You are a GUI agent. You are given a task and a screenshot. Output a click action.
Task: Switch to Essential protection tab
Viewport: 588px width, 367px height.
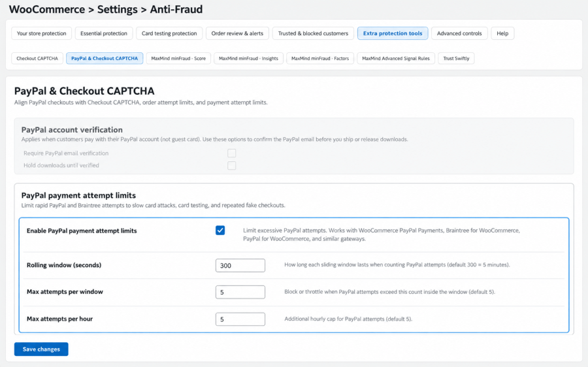[x=104, y=33]
